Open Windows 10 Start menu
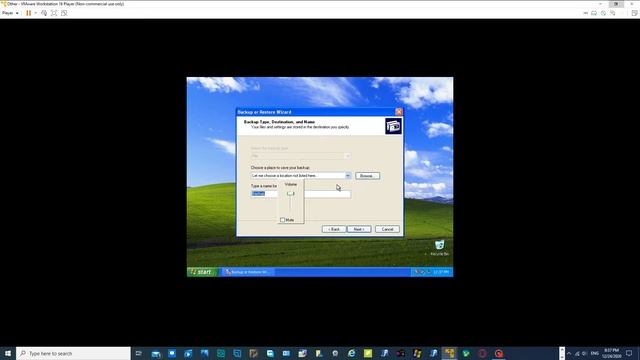The height and width of the screenshot is (360, 640). pyautogui.click(x=8, y=353)
